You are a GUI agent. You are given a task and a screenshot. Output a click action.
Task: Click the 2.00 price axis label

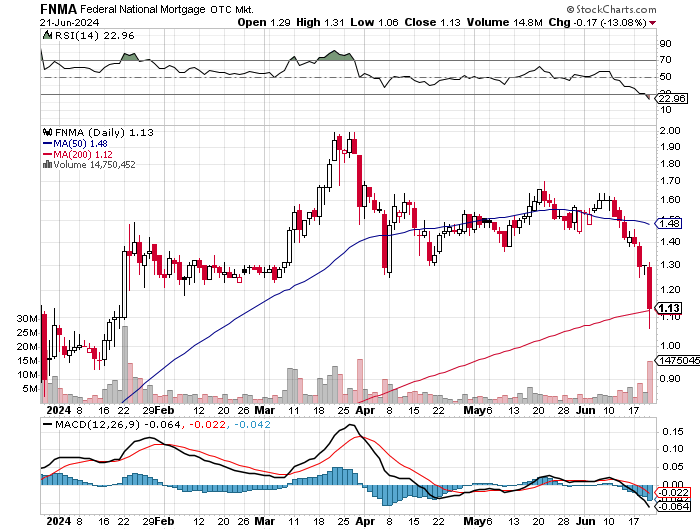670,131
